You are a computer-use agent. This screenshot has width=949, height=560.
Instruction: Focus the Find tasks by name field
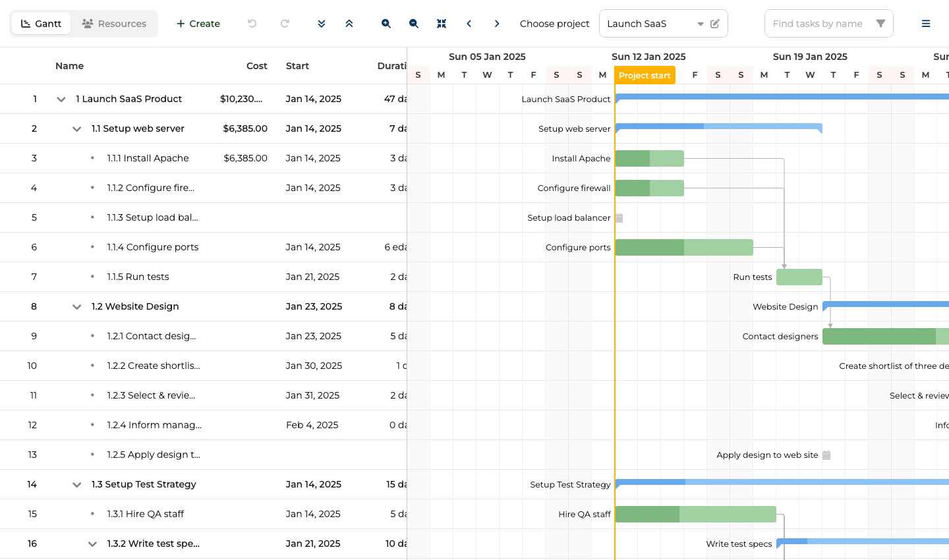pos(817,24)
